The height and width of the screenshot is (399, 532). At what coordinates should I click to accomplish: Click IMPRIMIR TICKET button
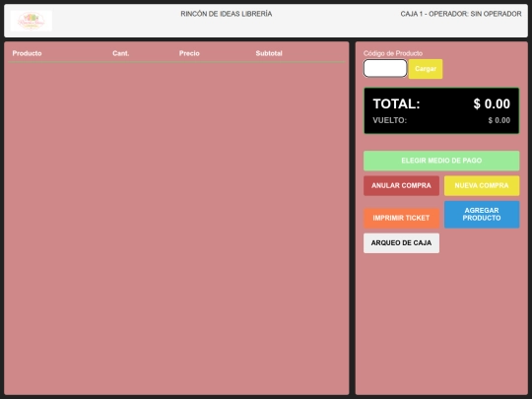point(401,218)
